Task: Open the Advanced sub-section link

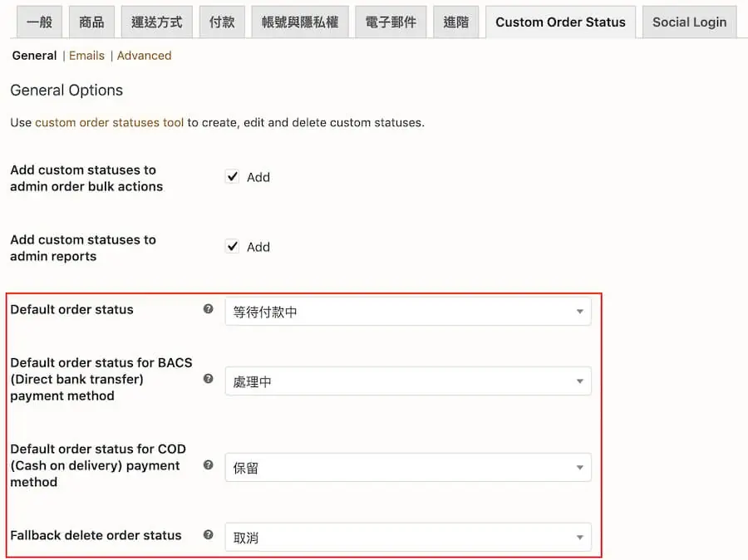Action: click(144, 56)
